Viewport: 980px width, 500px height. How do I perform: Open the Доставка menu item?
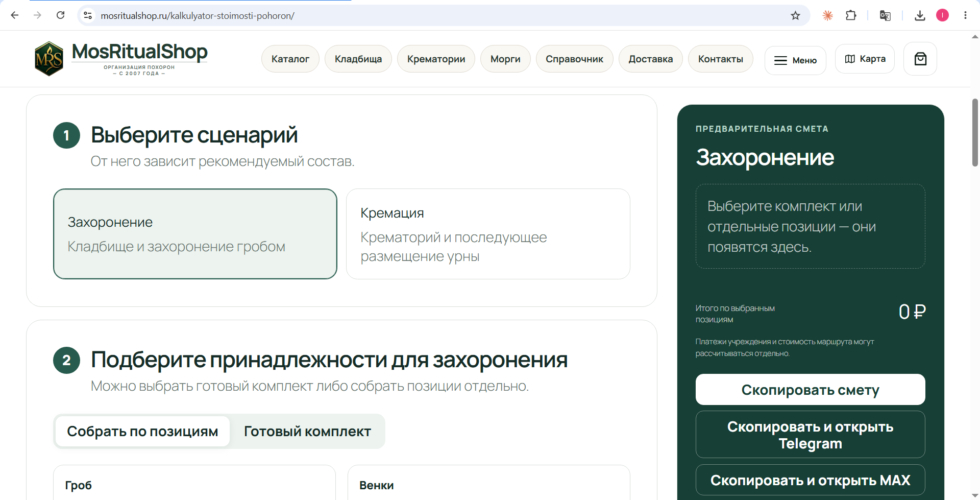(x=651, y=59)
